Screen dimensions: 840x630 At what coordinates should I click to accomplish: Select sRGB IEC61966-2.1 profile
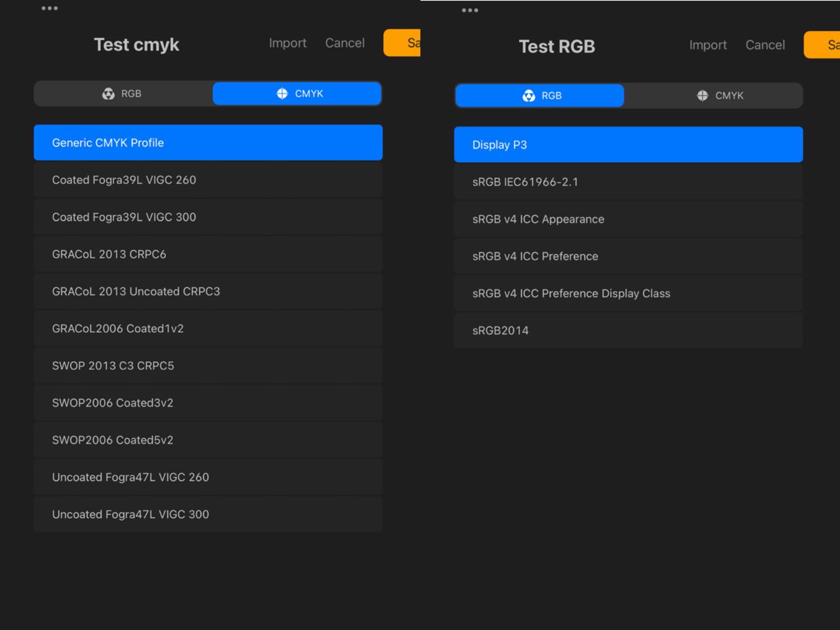pos(628,182)
